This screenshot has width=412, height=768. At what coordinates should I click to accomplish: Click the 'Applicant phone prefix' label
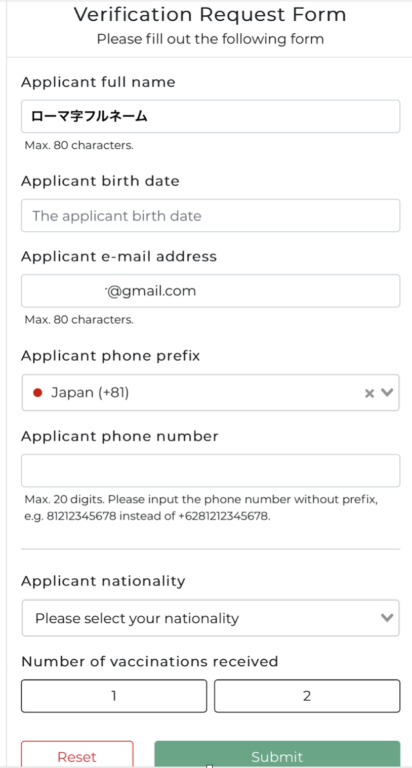pos(110,356)
